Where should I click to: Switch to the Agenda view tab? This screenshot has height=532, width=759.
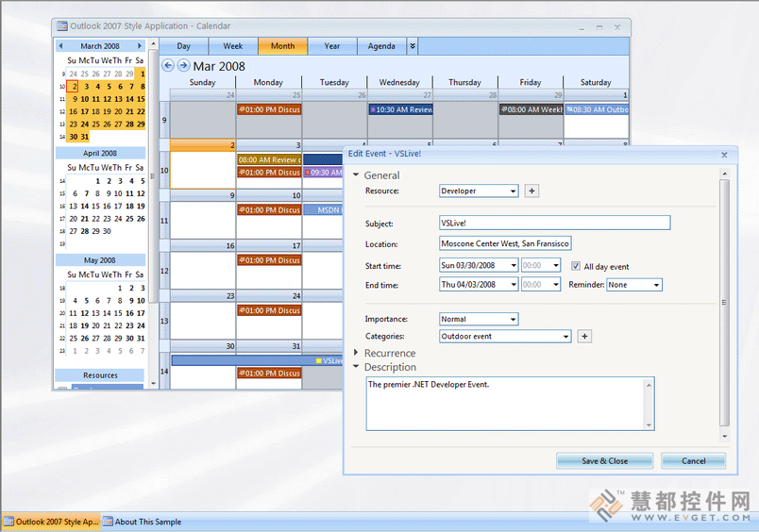381,46
